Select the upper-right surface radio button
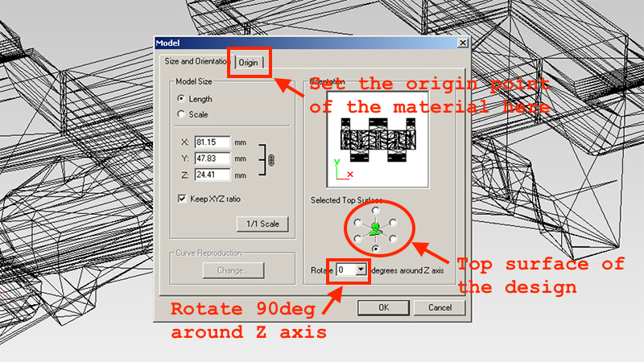 tap(393, 223)
